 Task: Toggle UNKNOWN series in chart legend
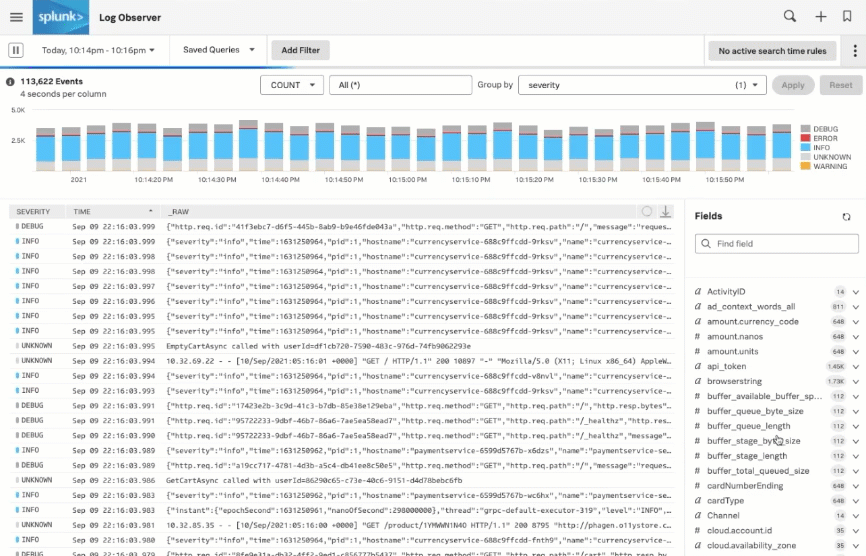point(826,157)
